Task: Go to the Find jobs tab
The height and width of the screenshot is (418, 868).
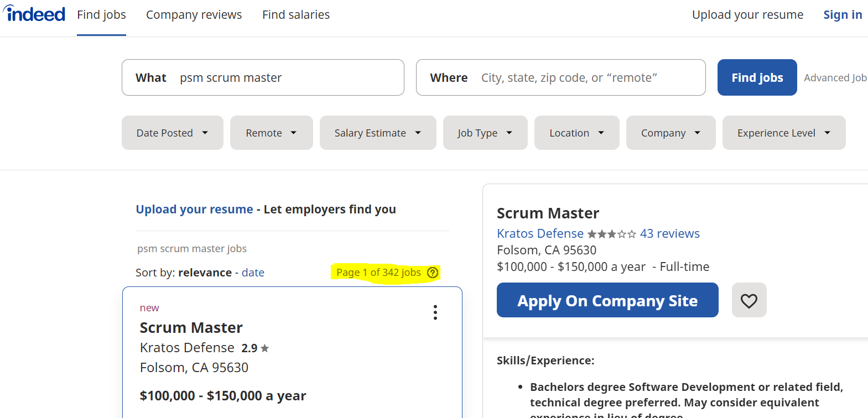Action: click(x=101, y=15)
